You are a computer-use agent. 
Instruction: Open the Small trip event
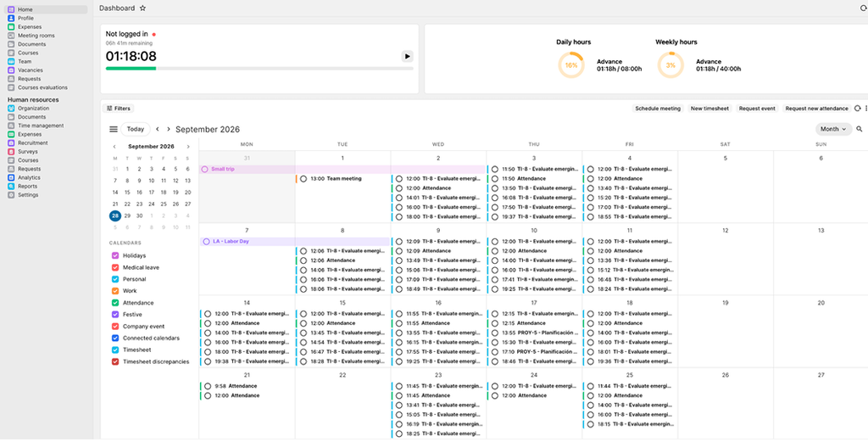[x=342, y=169]
